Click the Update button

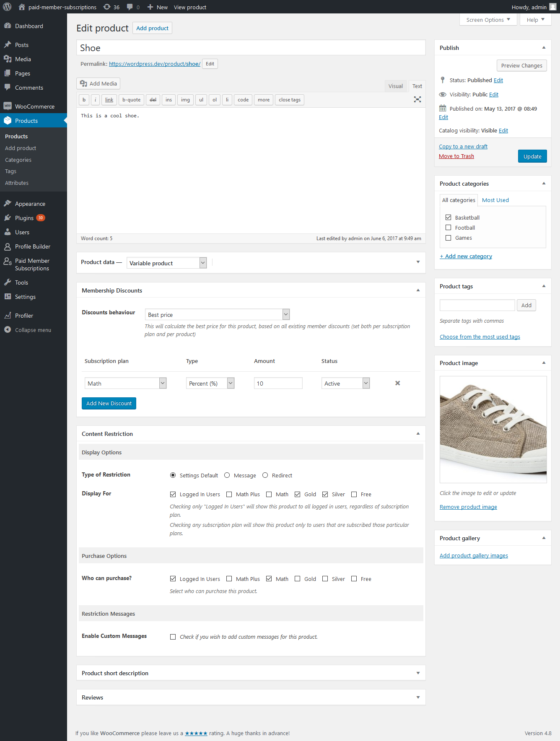532,156
